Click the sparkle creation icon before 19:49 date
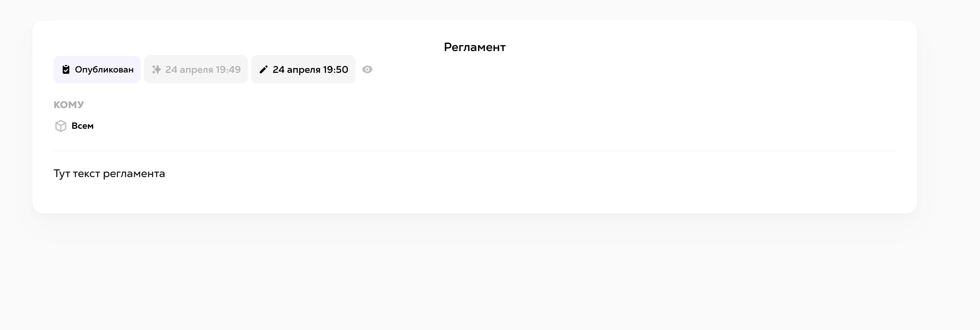Screen dimensions: 980x330 pyautogui.click(x=156, y=70)
